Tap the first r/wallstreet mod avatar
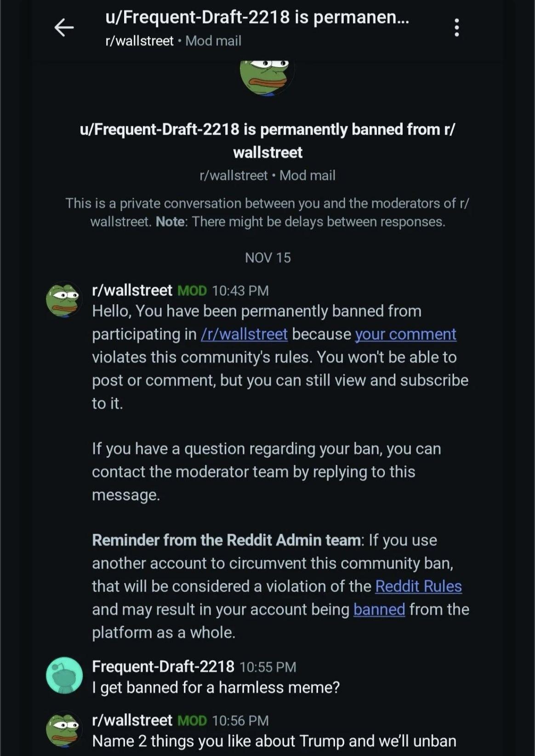 tap(64, 299)
